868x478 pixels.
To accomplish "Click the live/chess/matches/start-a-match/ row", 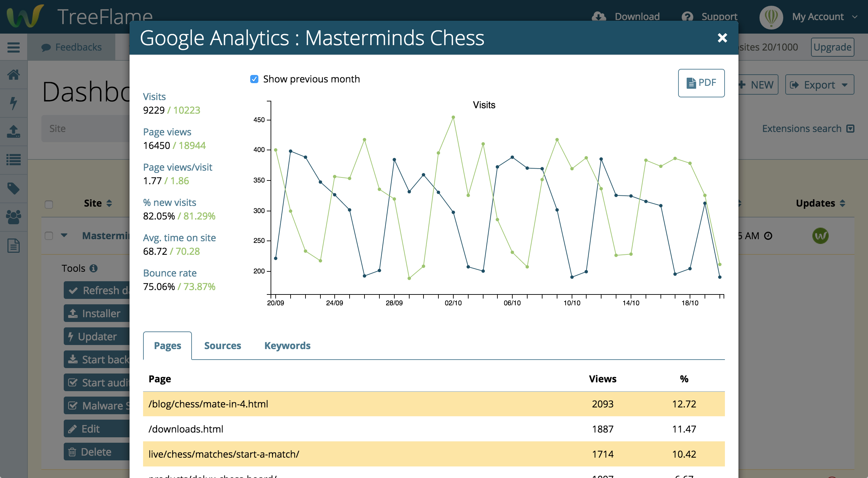I will (434, 454).
